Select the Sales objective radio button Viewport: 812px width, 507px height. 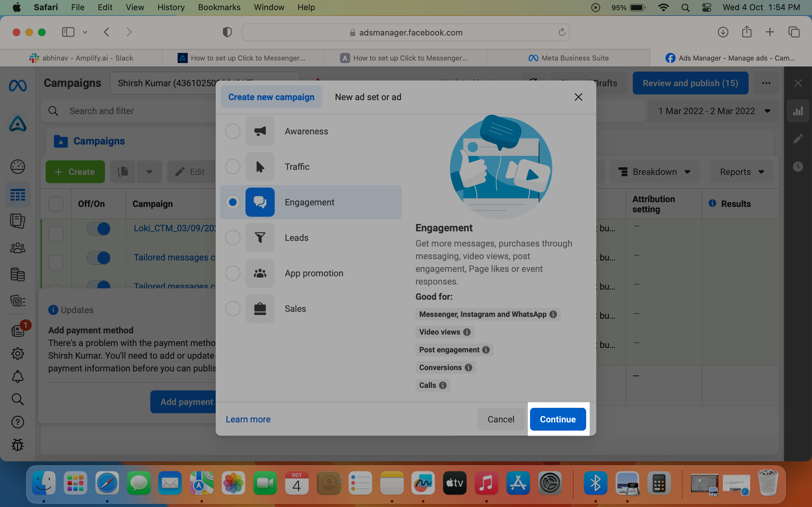coord(232,309)
